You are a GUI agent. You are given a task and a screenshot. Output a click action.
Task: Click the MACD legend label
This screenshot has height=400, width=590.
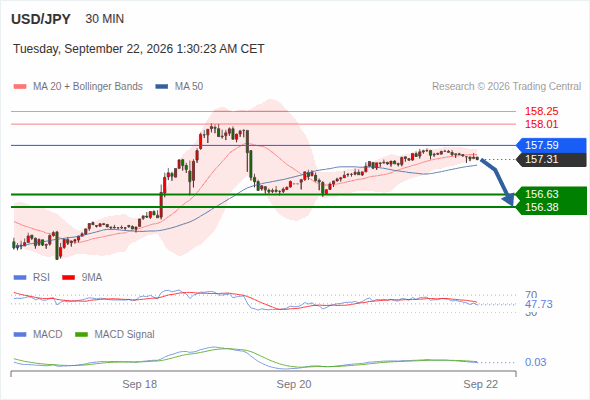tap(47, 335)
